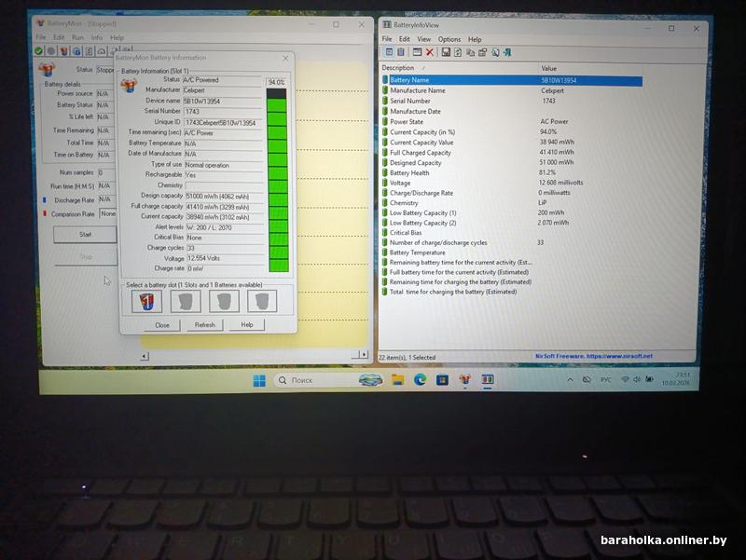
Task: Select Number of charge/discharge cycles row
Action: [512, 242]
